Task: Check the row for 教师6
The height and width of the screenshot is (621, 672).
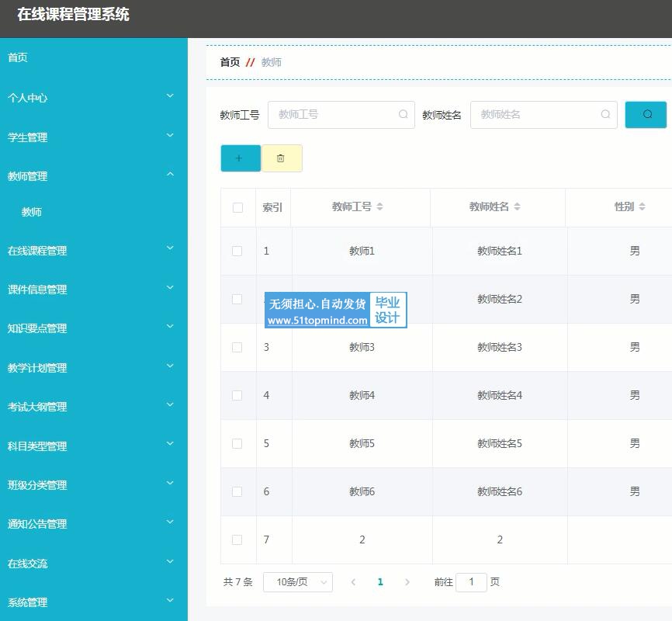Action: tap(237, 491)
